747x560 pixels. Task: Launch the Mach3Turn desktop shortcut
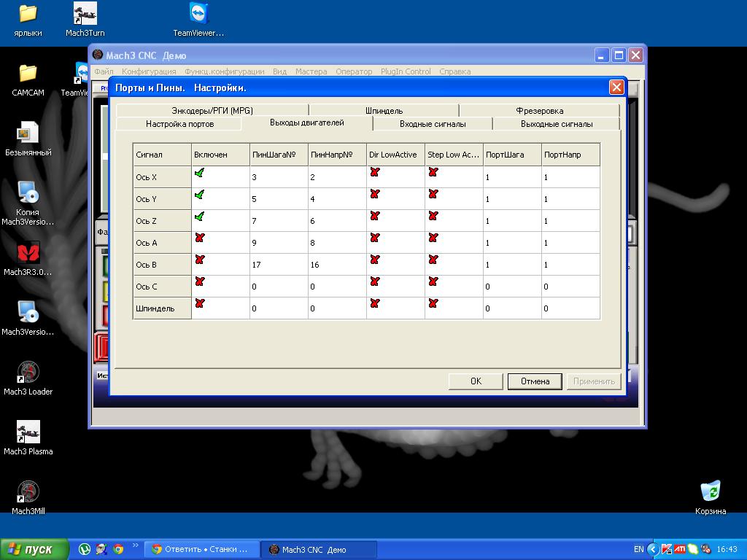(x=85, y=20)
